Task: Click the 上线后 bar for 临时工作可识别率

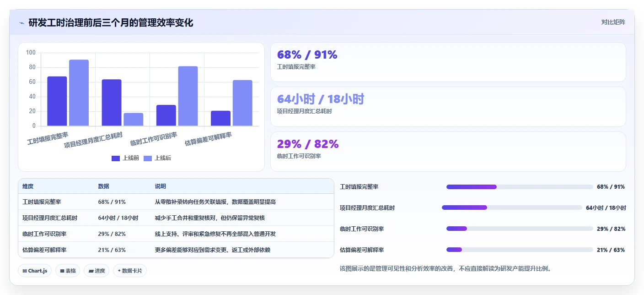Action: point(188,96)
